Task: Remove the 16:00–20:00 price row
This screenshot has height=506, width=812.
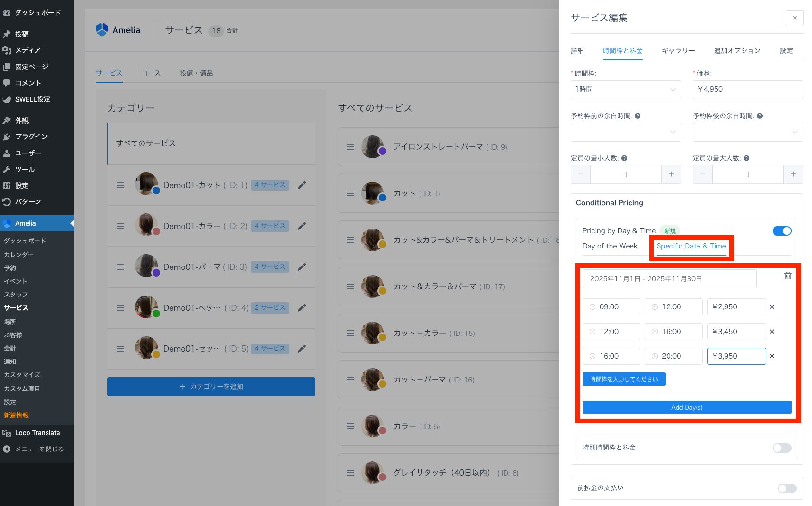Action: point(772,356)
